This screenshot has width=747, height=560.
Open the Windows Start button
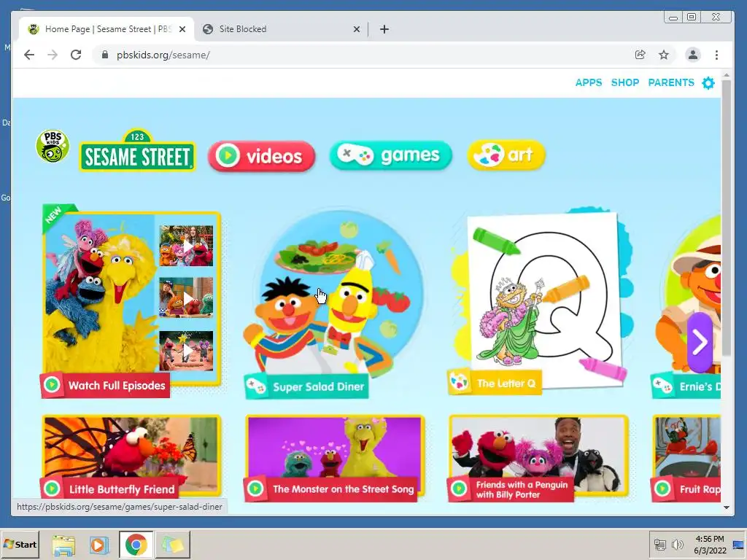[20, 544]
